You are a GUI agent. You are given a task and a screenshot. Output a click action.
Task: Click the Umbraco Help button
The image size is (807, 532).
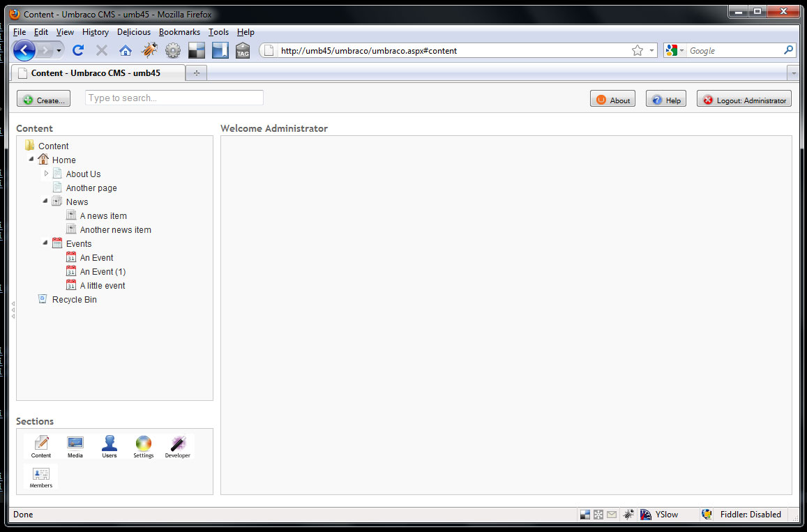pyautogui.click(x=666, y=99)
